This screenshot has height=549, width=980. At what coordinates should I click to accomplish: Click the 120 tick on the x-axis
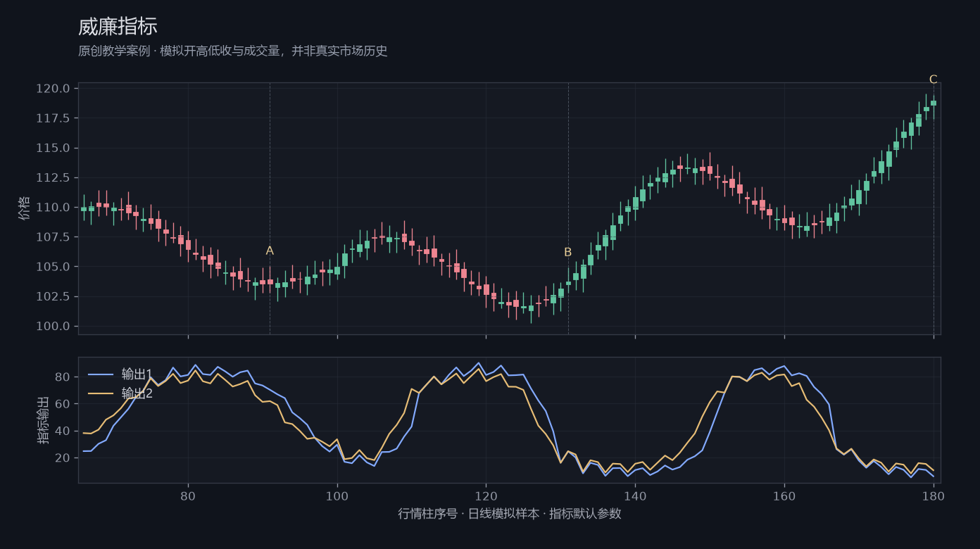click(x=486, y=496)
